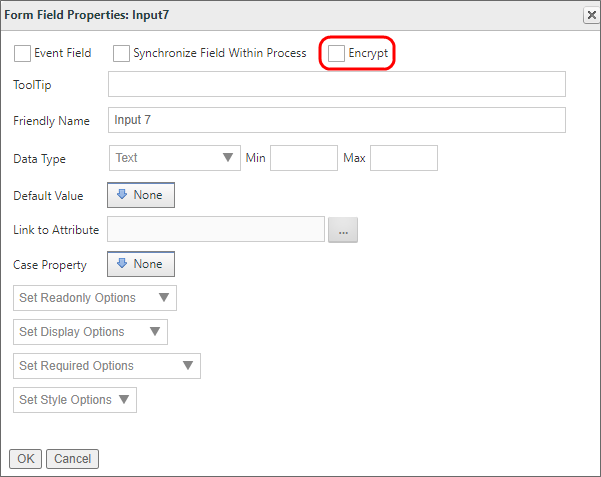
Task: Enable the Event Field checkbox
Action: [22, 53]
